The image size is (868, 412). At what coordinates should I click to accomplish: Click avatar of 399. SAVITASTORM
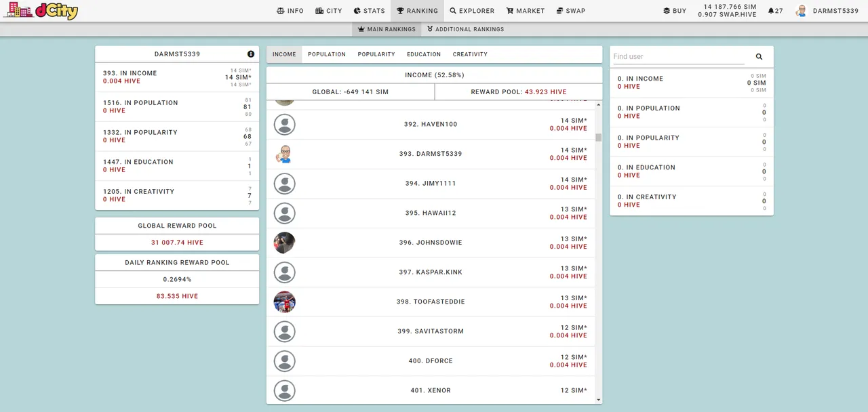285,331
